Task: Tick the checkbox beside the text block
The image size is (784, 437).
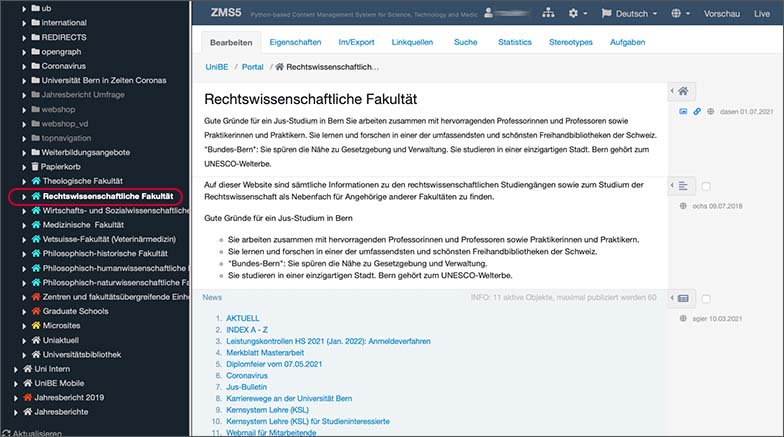Action: [x=706, y=186]
